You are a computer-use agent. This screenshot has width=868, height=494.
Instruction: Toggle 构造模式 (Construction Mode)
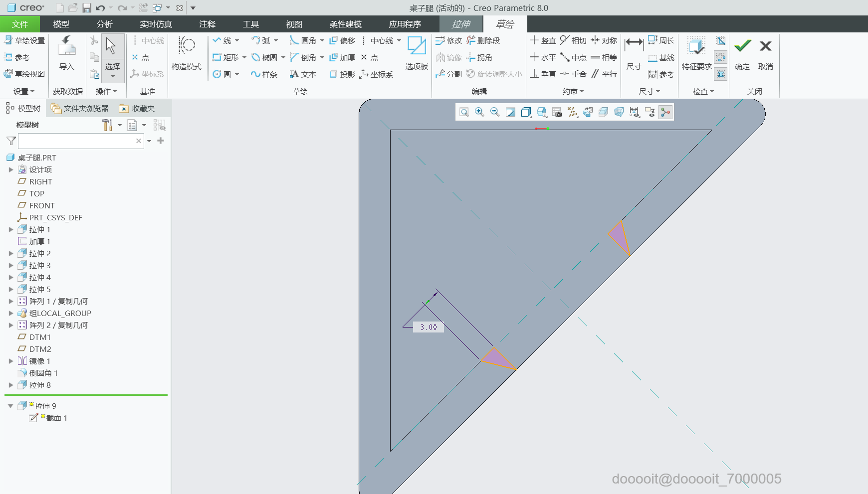187,53
